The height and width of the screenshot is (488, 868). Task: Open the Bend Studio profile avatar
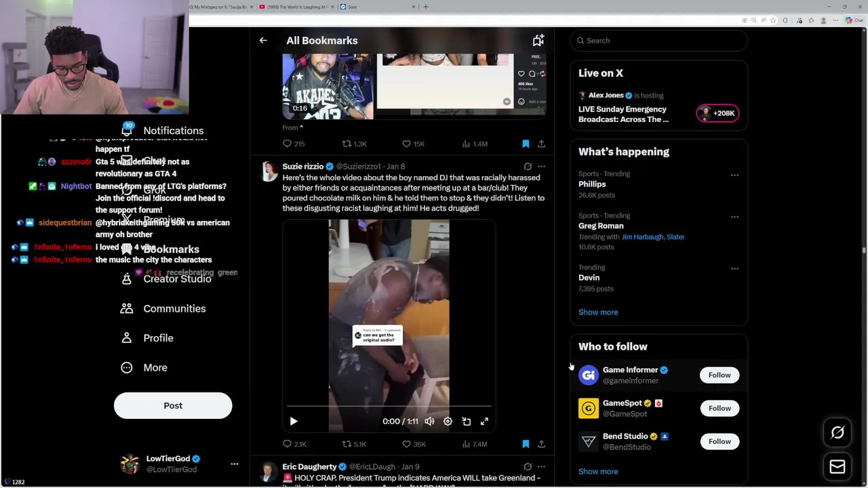pyautogui.click(x=589, y=441)
